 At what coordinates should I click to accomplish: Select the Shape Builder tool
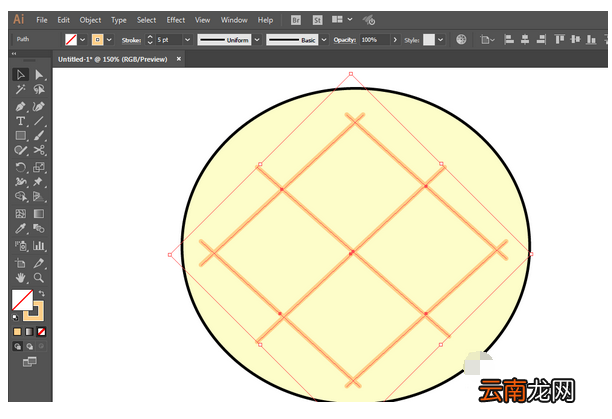[x=21, y=196]
